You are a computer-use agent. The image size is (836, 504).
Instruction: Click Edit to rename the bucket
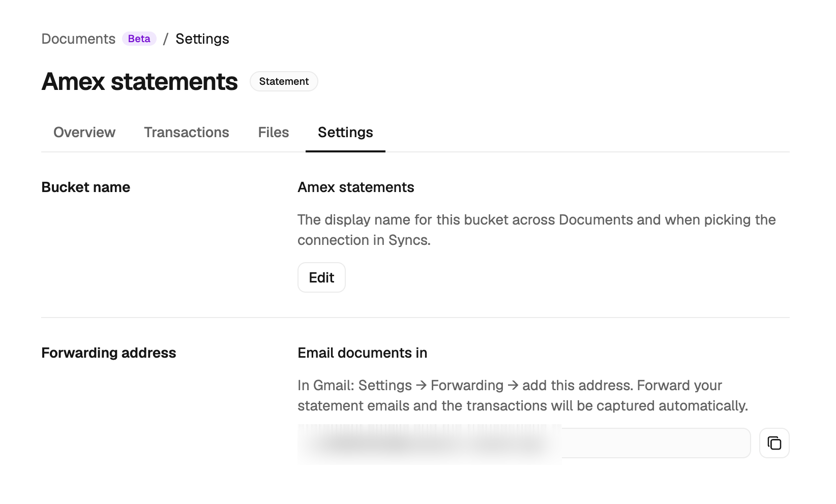point(321,277)
